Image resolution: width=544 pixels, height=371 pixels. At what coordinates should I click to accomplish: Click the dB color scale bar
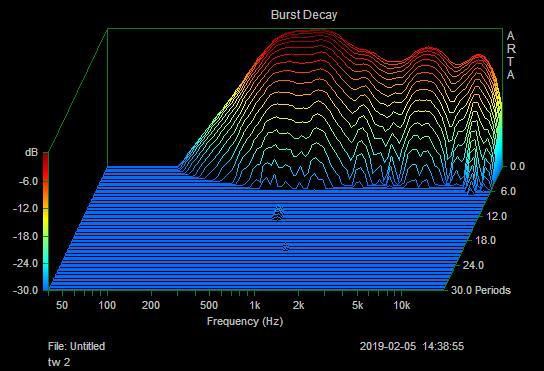click(46, 221)
